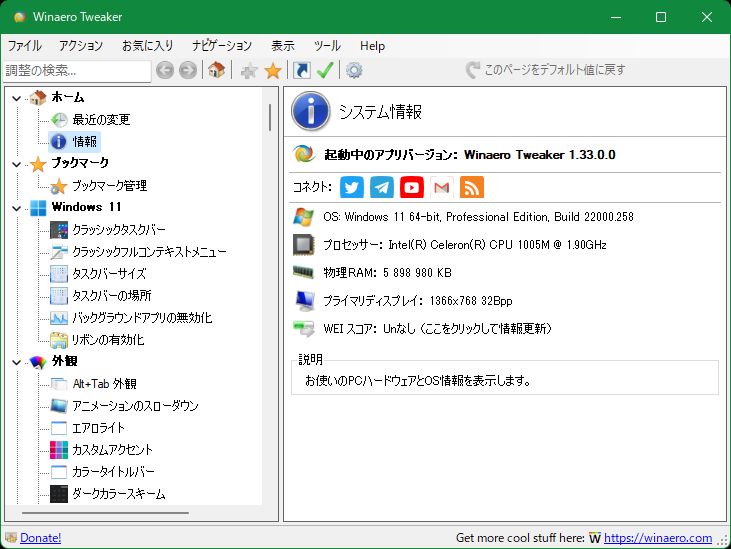731x549 pixels.
Task: Open the RSS feed connect icon
Action: click(471, 187)
